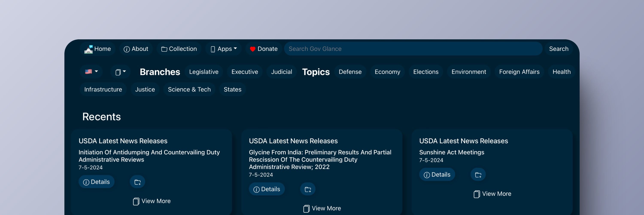The height and width of the screenshot is (215, 644).
Task: Click the Search button
Action: tap(559, 49)
